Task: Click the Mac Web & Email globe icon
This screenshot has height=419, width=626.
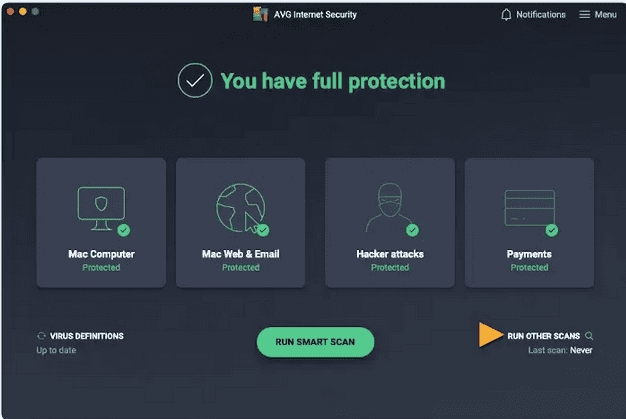Action: point(241,208)
